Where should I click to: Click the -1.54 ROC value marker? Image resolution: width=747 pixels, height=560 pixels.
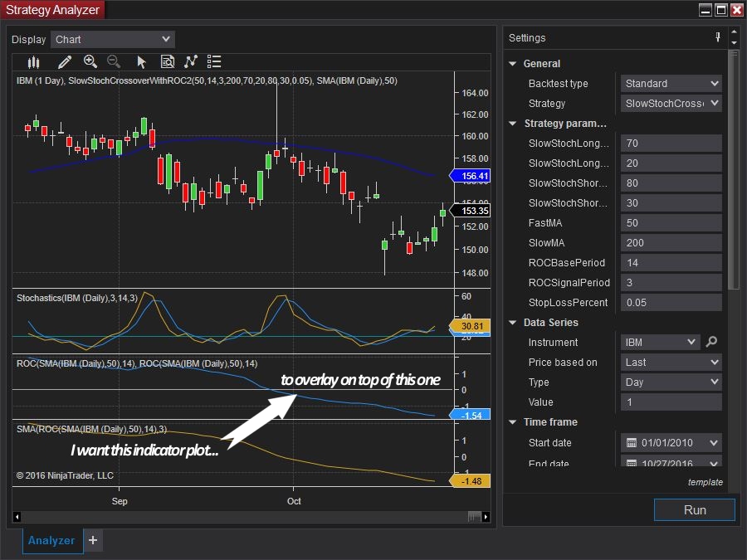[x=471, y=416]
